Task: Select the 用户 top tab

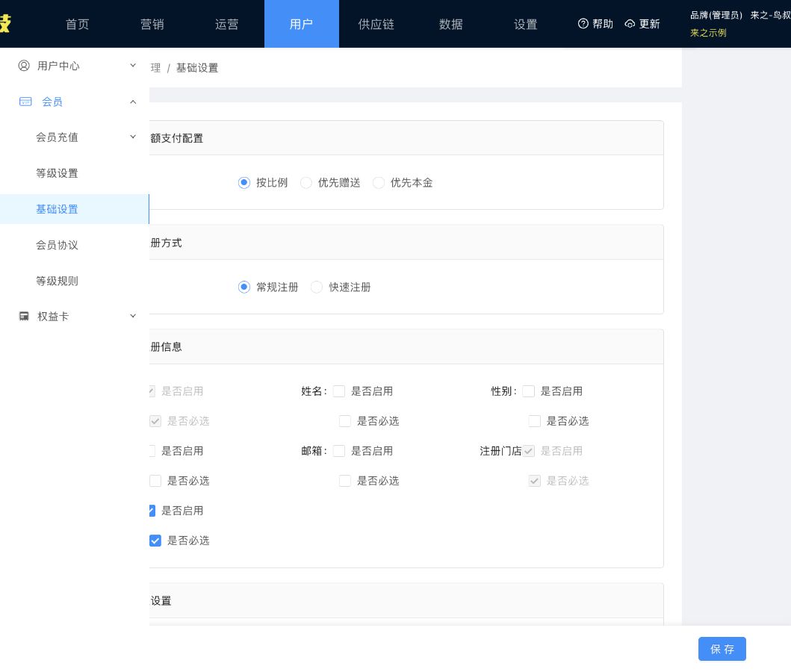Action: [302, 24]
